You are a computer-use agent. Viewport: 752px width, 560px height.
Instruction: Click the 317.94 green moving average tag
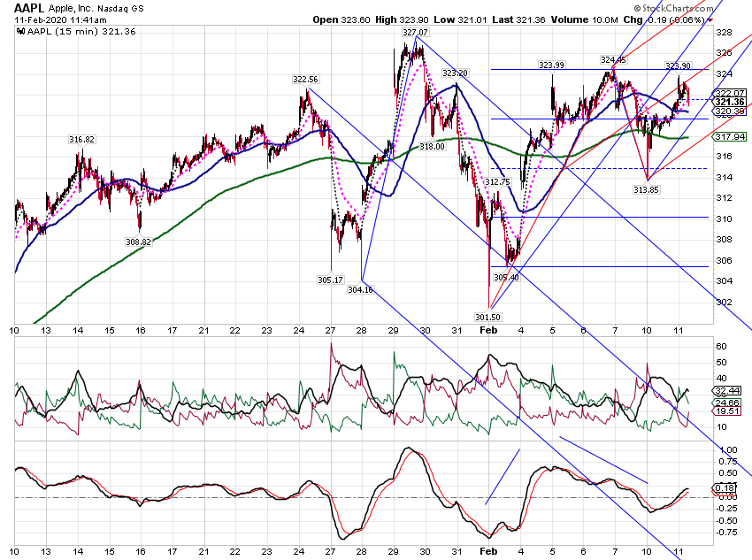[730, 136]
